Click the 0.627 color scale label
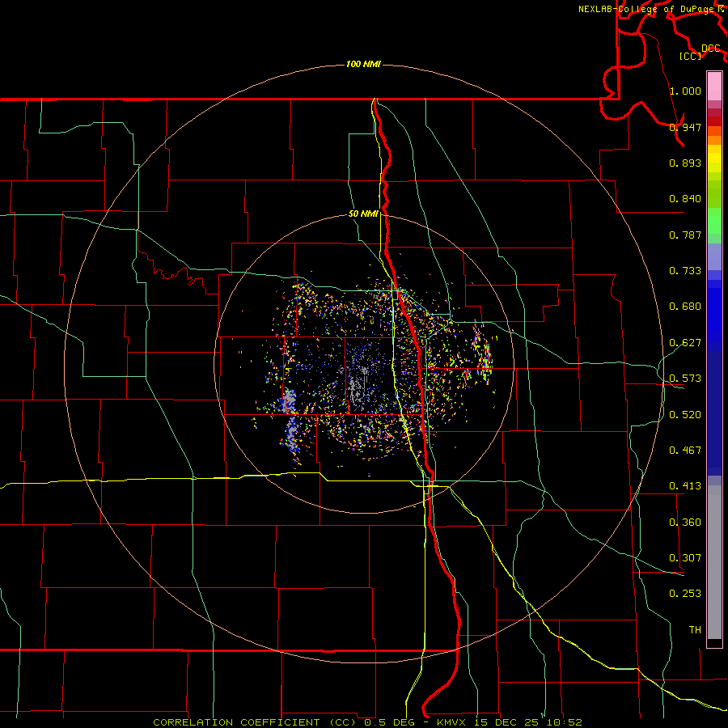Image resolution: width=728 pixels, height=728 pixels. tap(685, 343)
